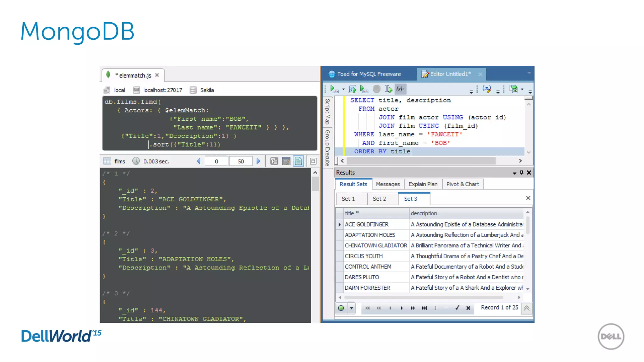Close the Editor Untitled1* tab
This screenshot has height=362, width=644.
(480, 74)
